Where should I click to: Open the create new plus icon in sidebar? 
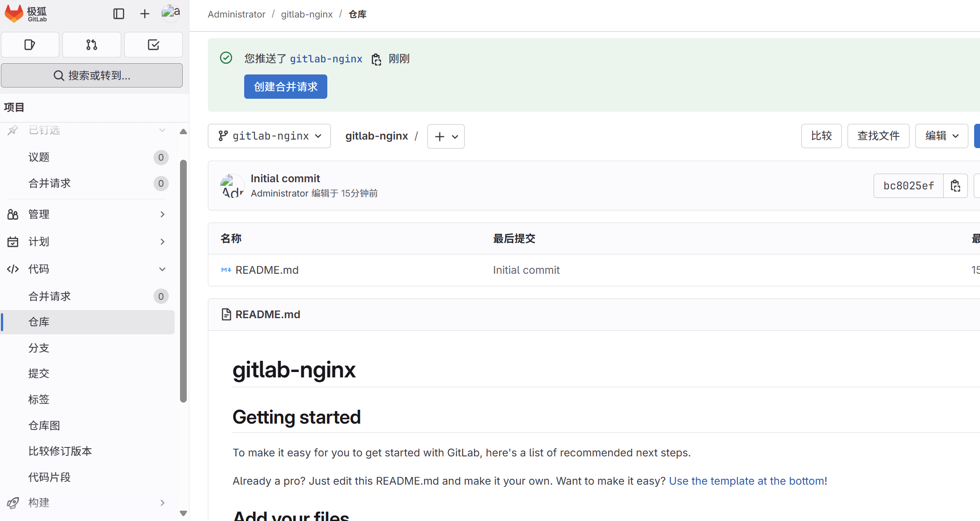tap(145, 14)
